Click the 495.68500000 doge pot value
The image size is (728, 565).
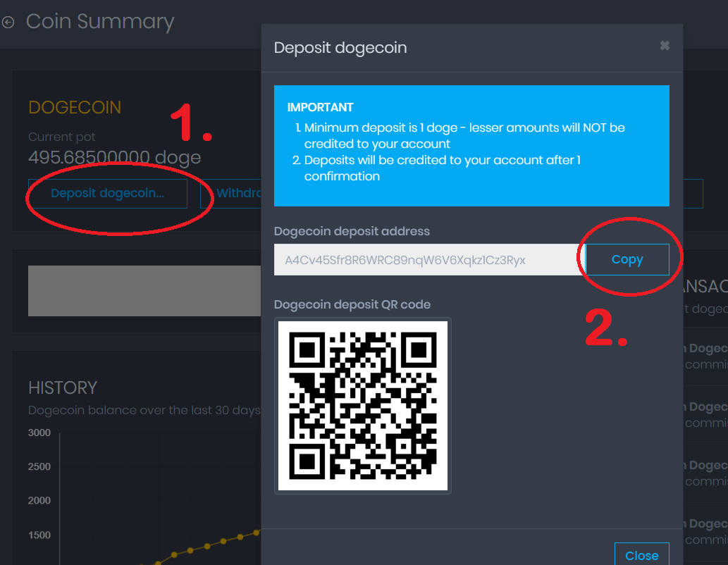click(x=115, y=158)
